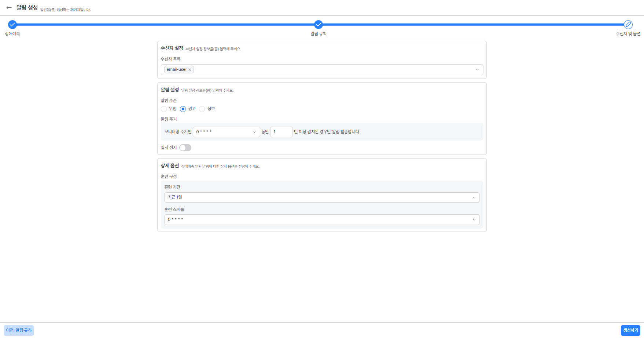644x338 pixels.
Task: Toggle the 일시 정지 switch
Action: coord(185,148)
